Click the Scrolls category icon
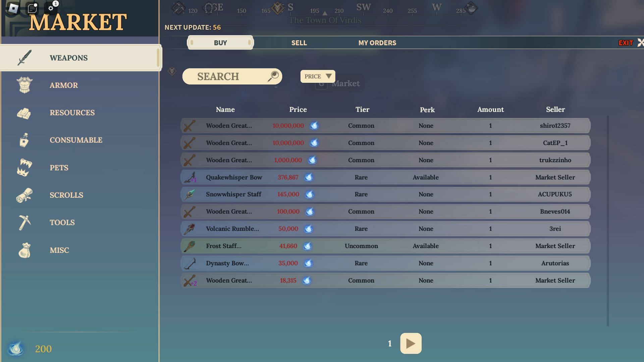The width and height of the screenshot is (644, 362). pos(24,195)
